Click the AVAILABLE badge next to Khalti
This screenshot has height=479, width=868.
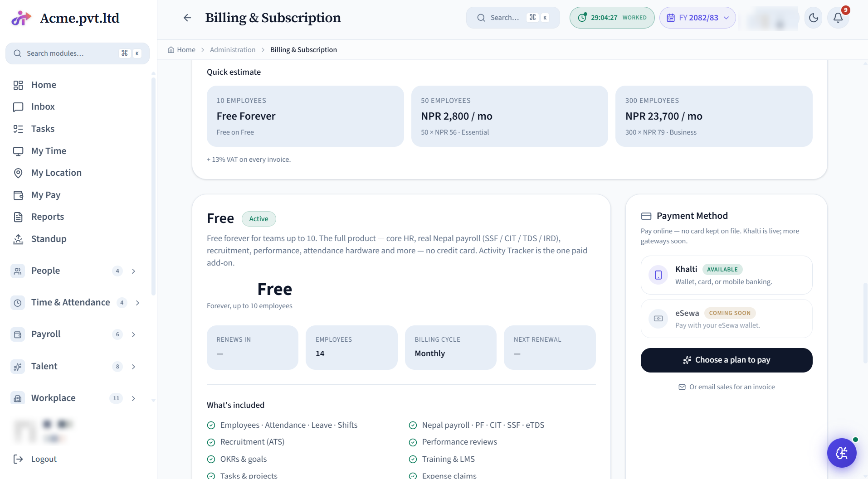tap(722, 270)
